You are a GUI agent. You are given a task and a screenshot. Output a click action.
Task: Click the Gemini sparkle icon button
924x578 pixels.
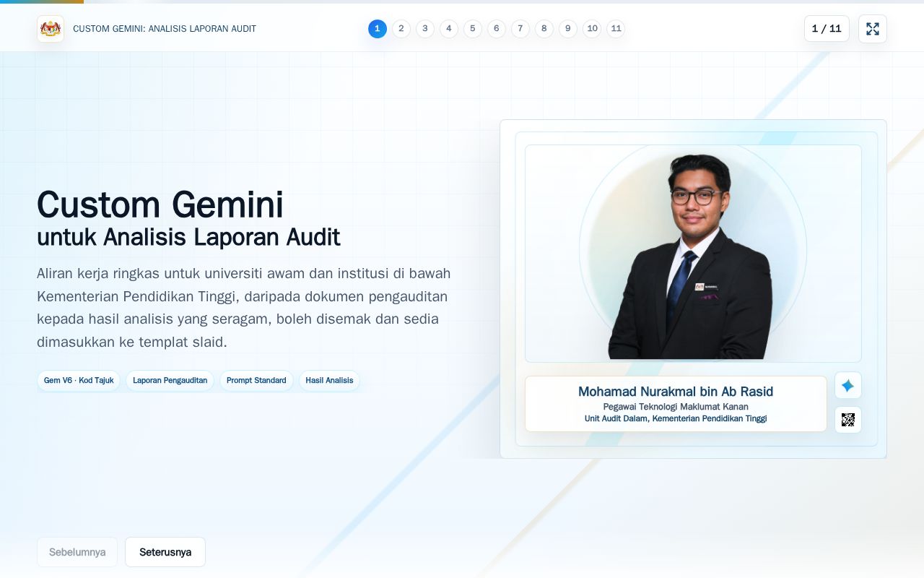click(848, 386)
